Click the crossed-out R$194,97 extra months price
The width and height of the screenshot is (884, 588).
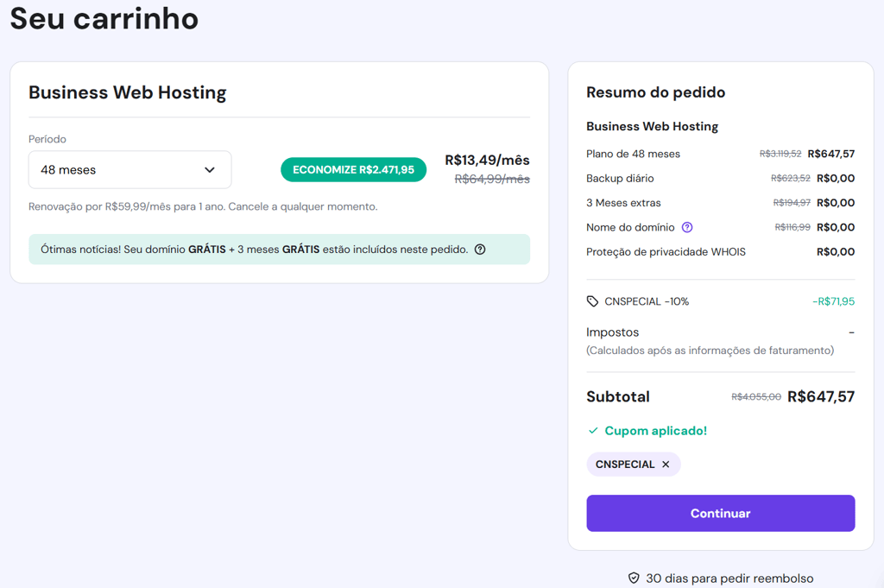click(x=792, y=202)
